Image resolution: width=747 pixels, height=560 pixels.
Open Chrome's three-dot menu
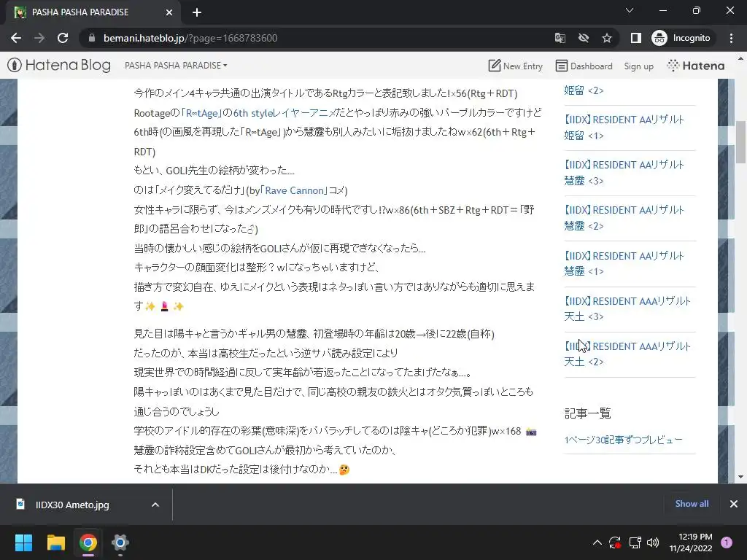click(x=731, y=38)
